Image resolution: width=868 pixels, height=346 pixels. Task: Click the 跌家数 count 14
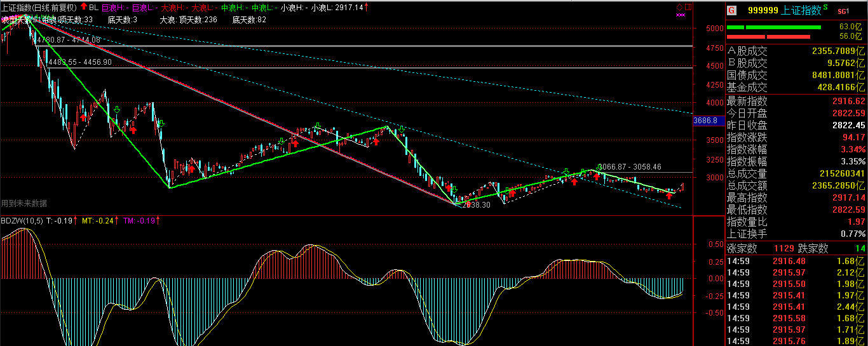[x=860, y=249]
